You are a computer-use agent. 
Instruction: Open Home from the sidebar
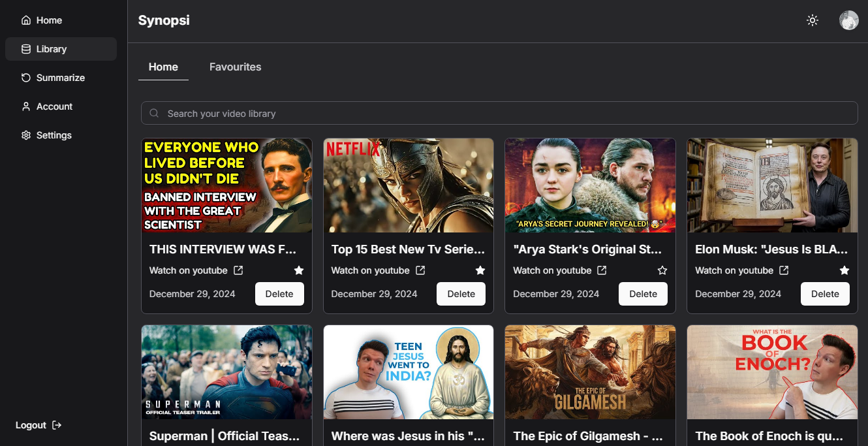pos(61,20)
